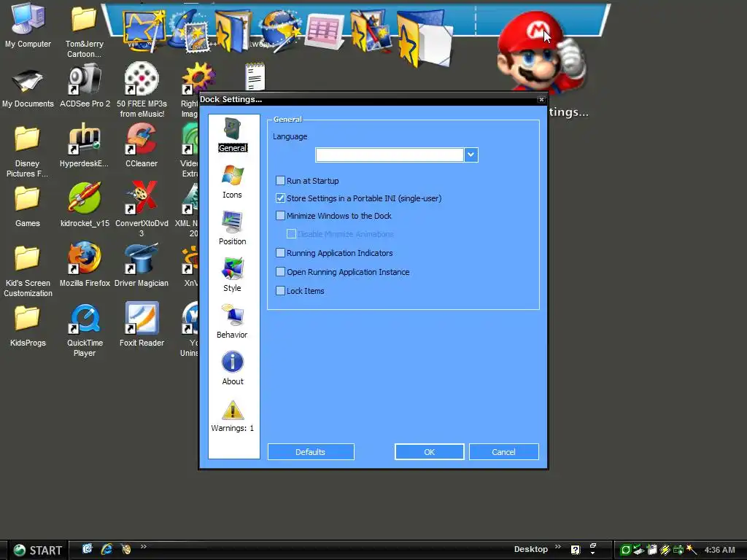The height and width of the screenshot is (560, 747).
Task: Uncheck Store Settings in a Portable INI
Action: 280,198
